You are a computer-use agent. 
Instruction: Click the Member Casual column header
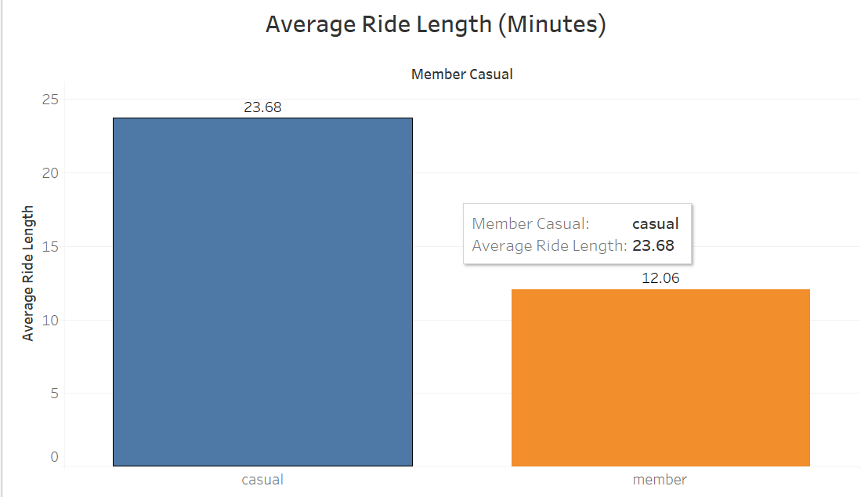point(461,74)
